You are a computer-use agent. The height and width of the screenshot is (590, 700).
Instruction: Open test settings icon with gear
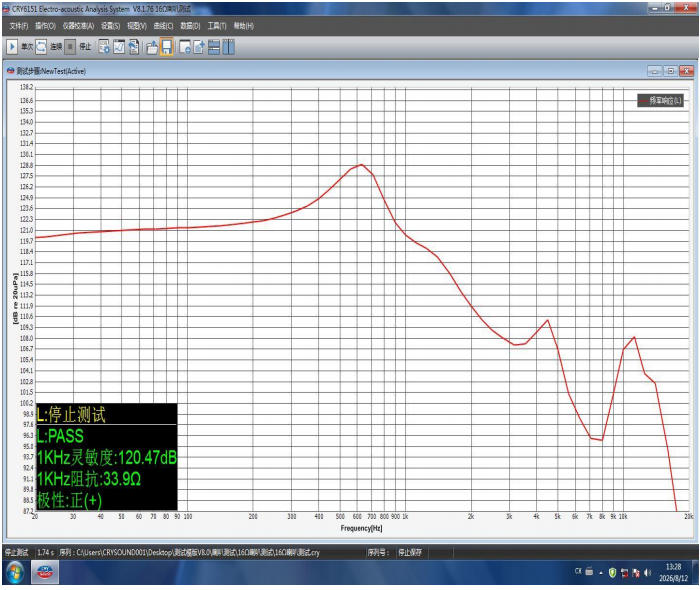(x=104, y=47)
